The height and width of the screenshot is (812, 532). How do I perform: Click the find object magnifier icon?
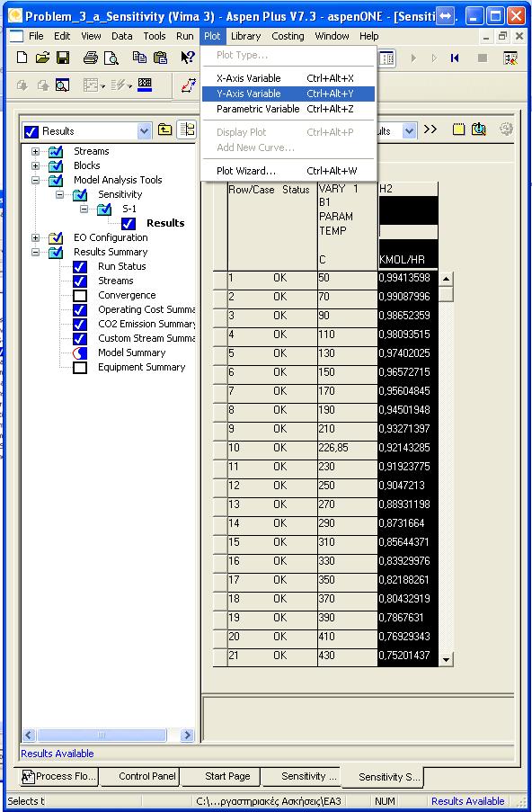point(62,85)
